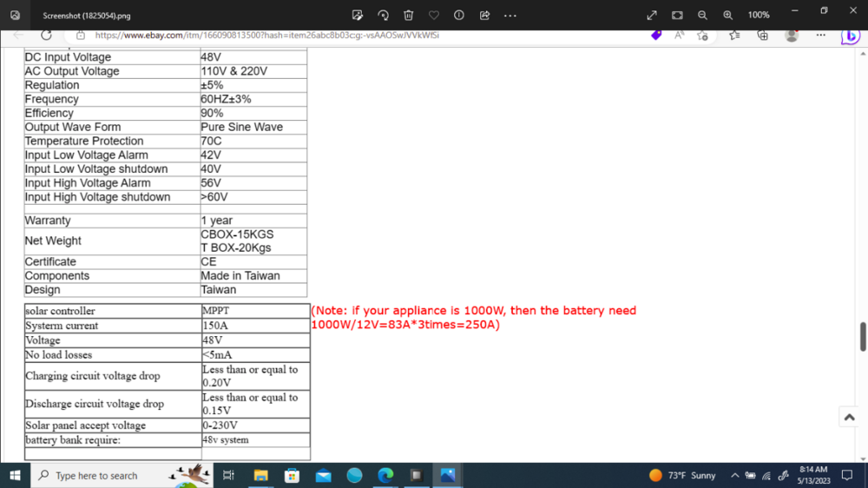Click the taskbar clock showing 8:14 AM
Viewport: 868px width, 488px height.
(x=814, y=475)
